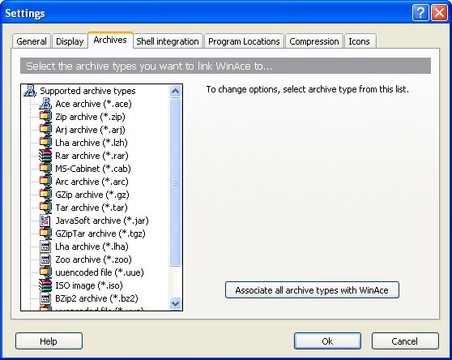Select "Tar archive (*.tar)" entry
Viewport: 452px width, 360px height.
[91, 208]
